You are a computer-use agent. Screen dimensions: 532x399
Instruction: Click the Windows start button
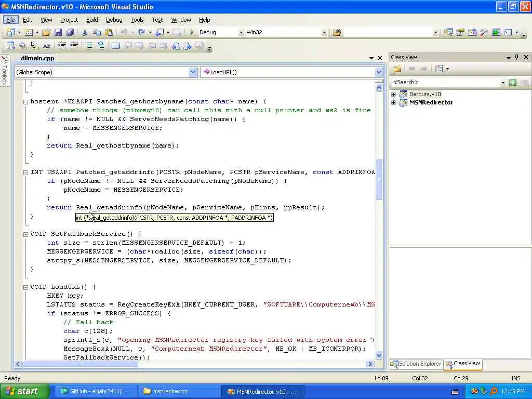25,392
